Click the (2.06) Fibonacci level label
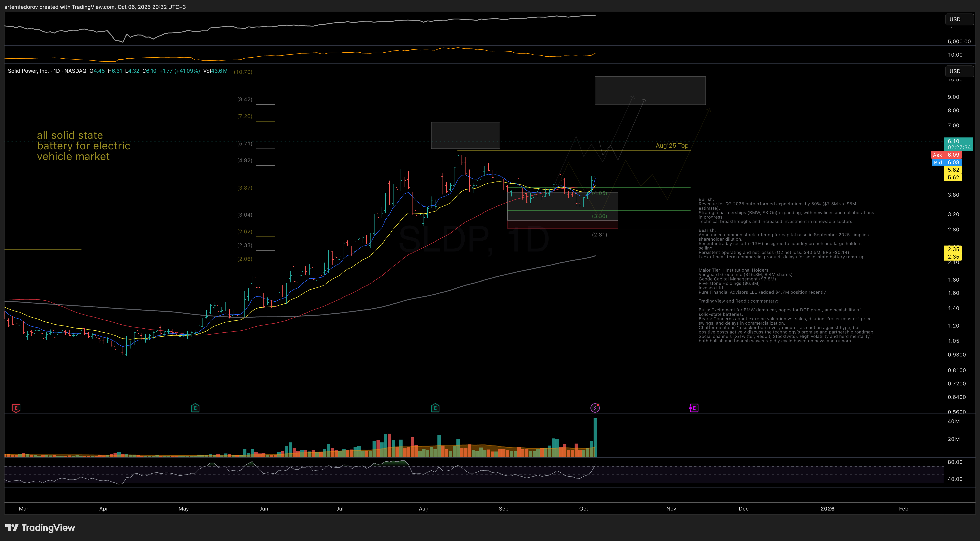 [x=245, y=259]
